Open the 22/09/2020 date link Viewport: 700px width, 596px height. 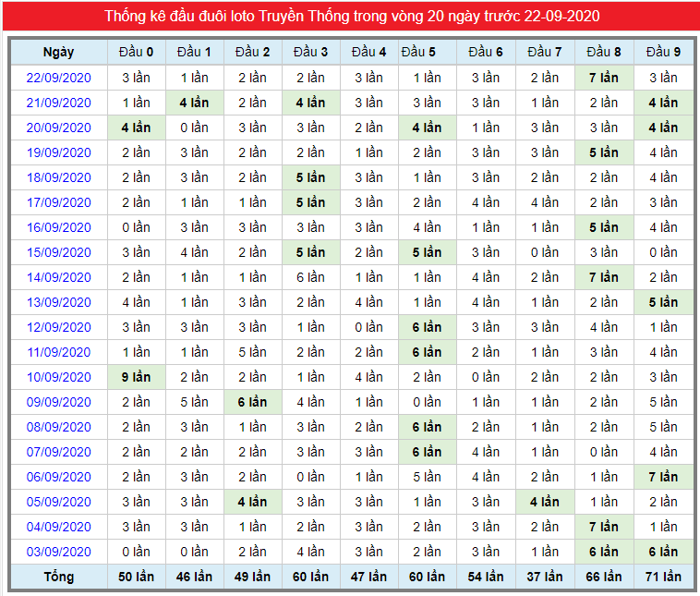[58, 78]
